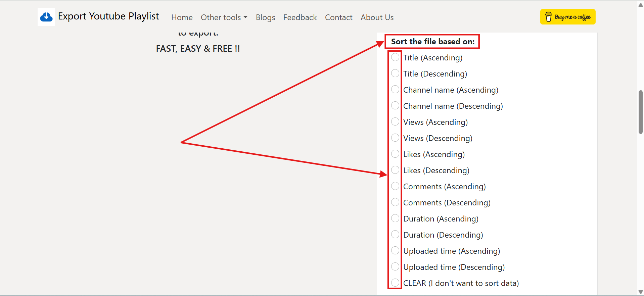This screenshot has height=296, width=644.
Task: Navigate to the Contact page
Action: [x=338, y=17]
